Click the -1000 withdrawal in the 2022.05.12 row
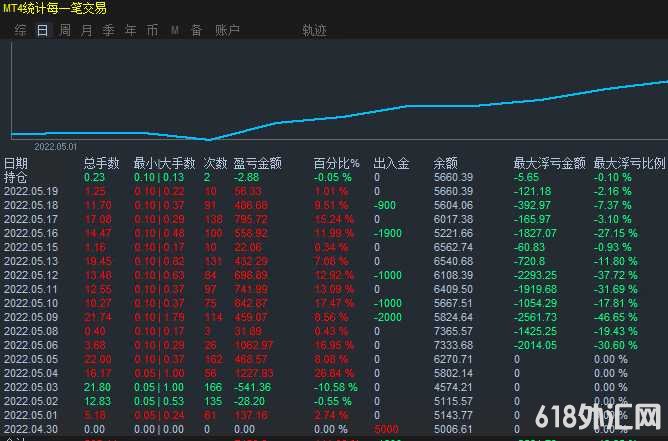The height and width of the screenshot is (441, 668). pos(388,275)
